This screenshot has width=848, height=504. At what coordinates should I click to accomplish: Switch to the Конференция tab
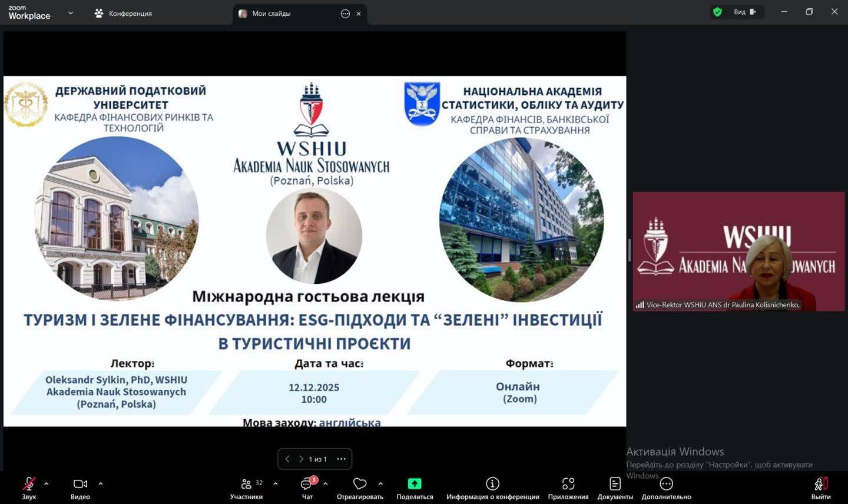coord(124,13)
